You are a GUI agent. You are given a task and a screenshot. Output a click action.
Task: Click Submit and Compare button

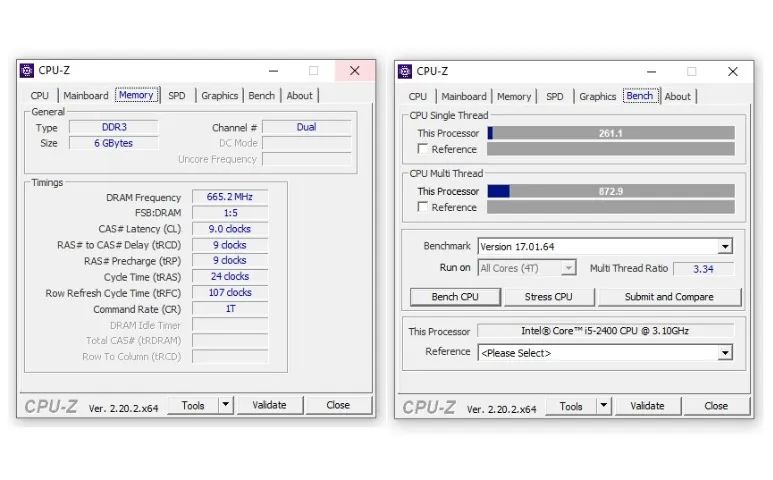click(x=669, y=297)
